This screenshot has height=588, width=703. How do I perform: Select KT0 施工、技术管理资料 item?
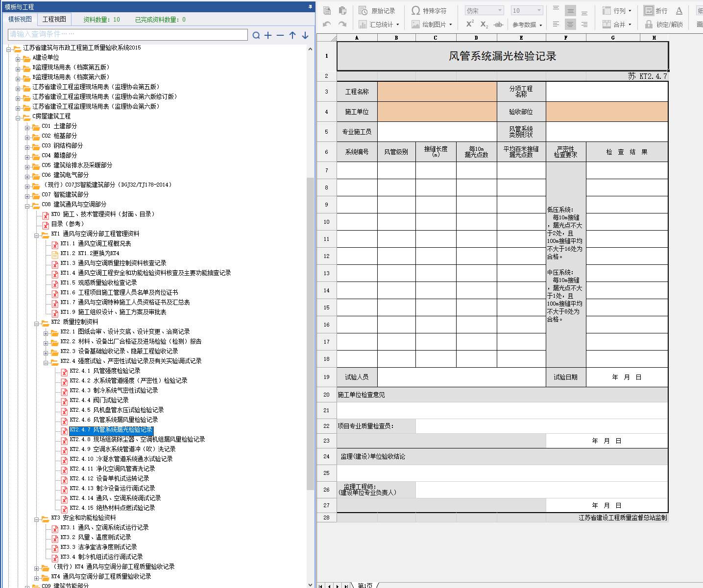coord(103,214)
